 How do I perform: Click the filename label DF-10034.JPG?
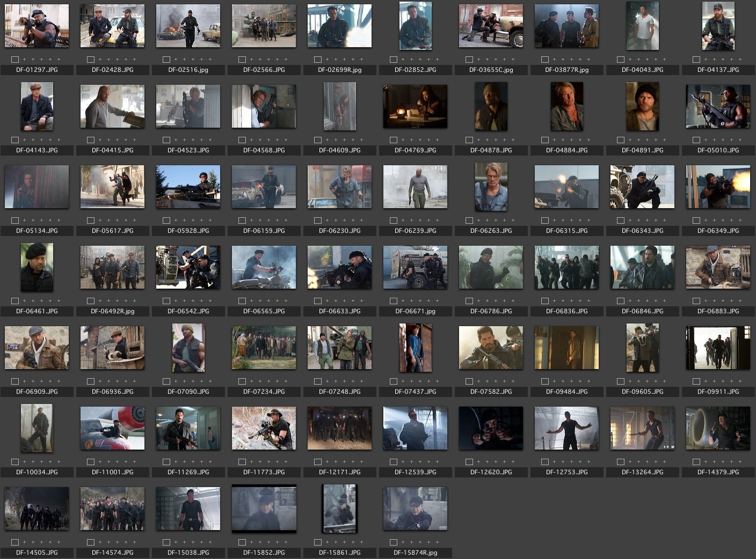(x=37, y=472)
